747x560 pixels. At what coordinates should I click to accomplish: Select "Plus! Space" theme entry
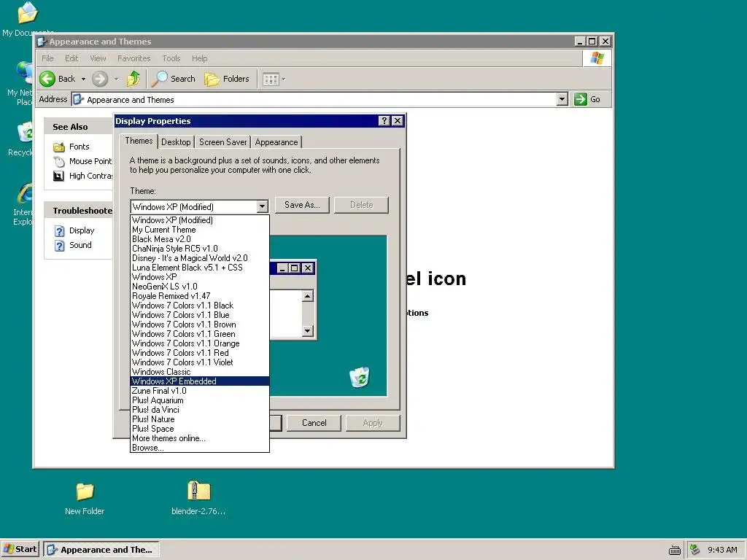click(x=200, y=429)
